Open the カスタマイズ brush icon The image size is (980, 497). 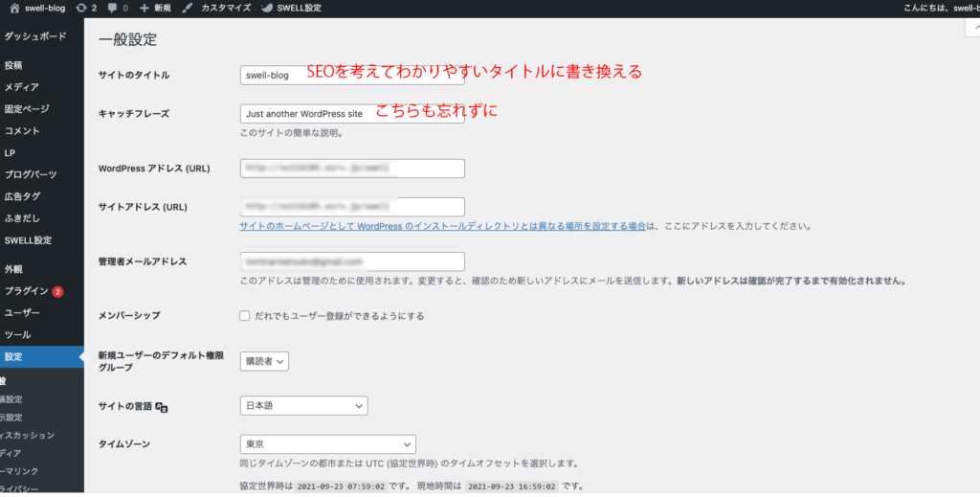188,8
